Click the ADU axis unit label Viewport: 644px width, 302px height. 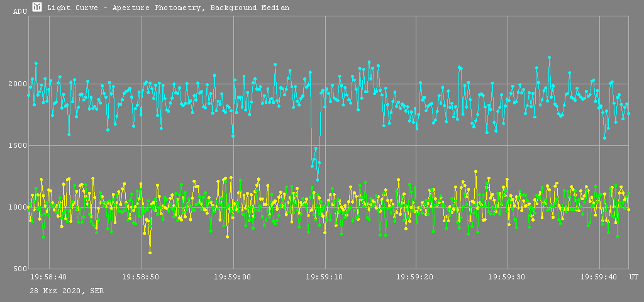20,11
